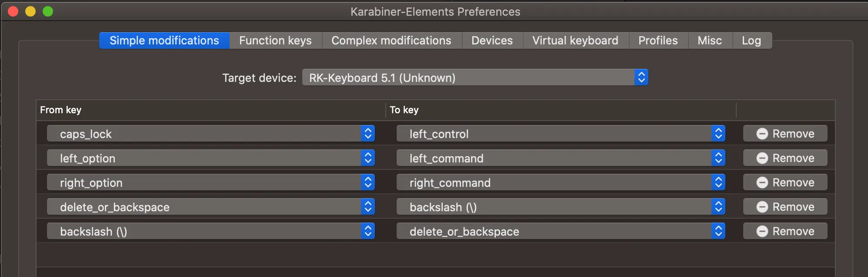The image size is (868, 277).
Task: Open the Target device dropdown
Action: coord(475,78)
